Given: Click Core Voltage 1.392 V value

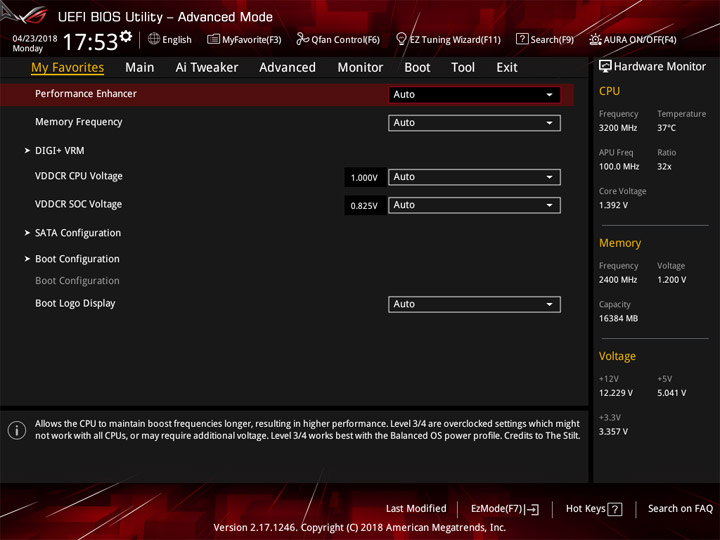Looking at the screenshot, I should (613, 205).
